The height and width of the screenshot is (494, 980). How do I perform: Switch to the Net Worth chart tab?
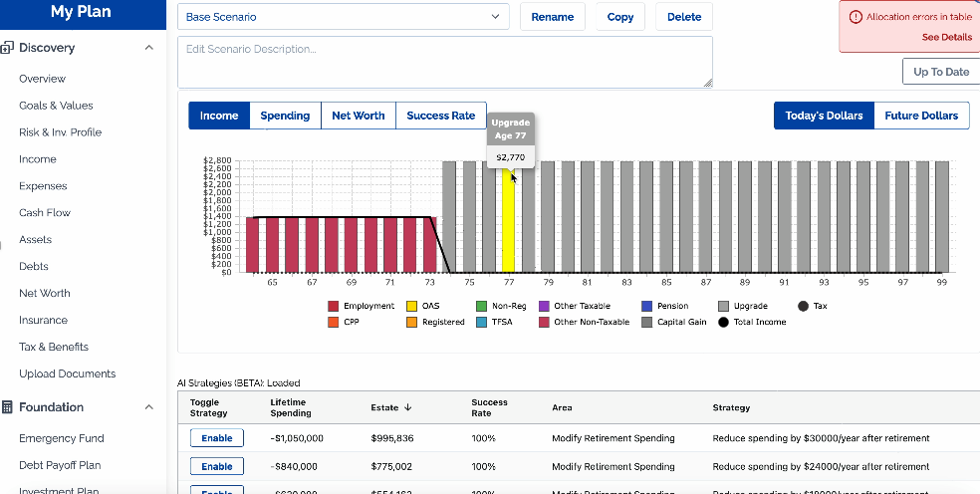coord(358,116)
